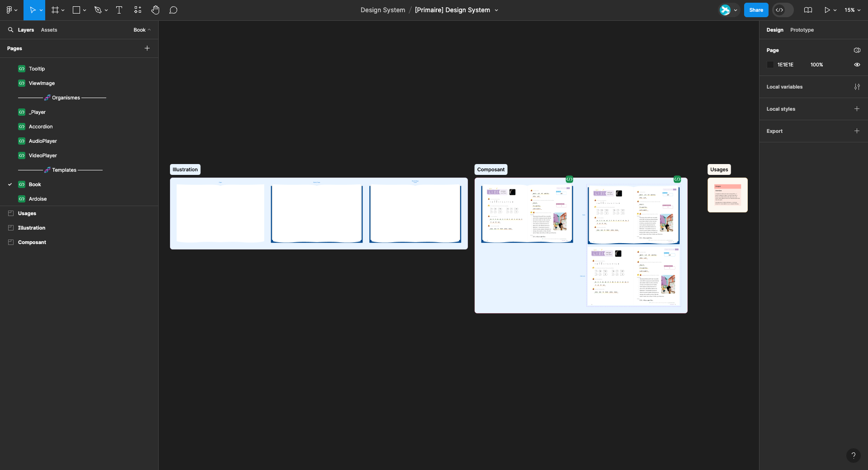Image resolution: width=868 pixels, height=470 pixels.
Task: Select the Organismes divider page
Action: click(79, 98)
